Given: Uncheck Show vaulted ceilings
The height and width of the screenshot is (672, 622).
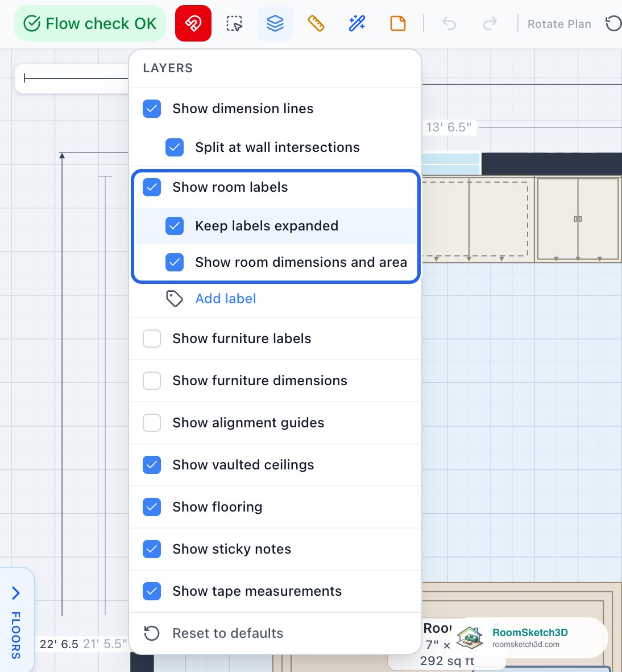Looking at the screenshot, I should 152,465.
